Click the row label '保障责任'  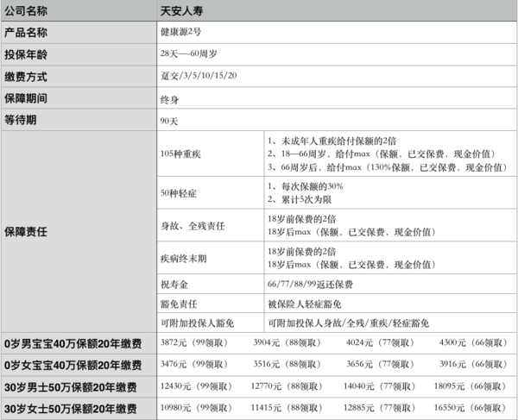click(x=26, y=232)
